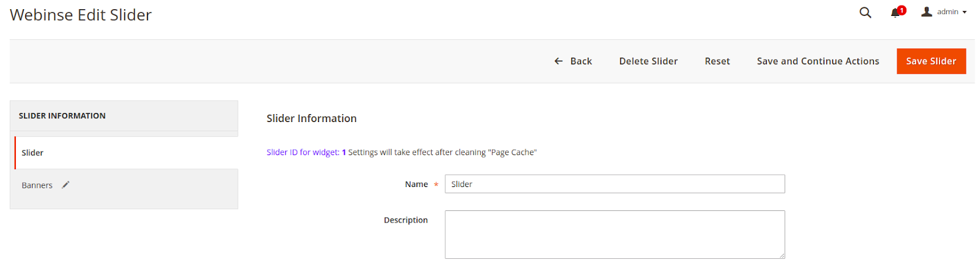Open the admin account menu label
The image size is (980, 268).
948,12
